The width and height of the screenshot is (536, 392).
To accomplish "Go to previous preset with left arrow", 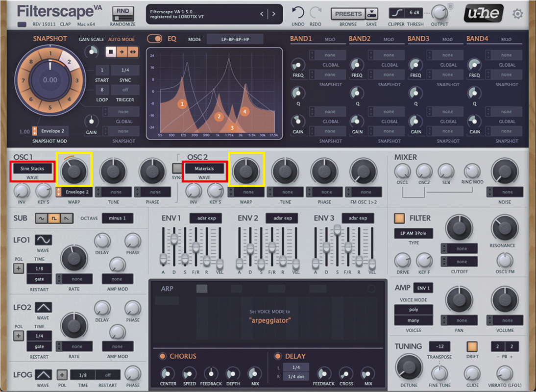I will 262,14.
